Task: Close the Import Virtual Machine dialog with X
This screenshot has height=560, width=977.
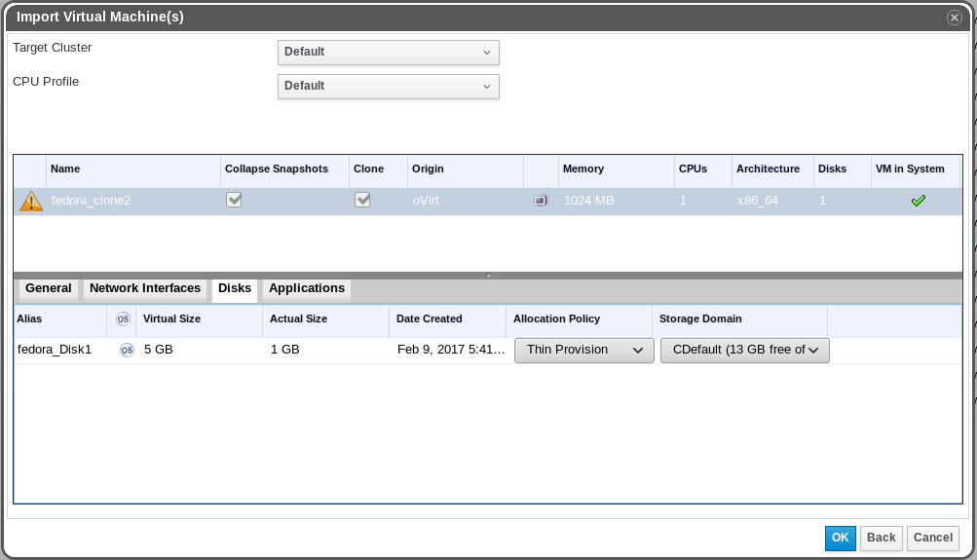Action: point(955,18)
